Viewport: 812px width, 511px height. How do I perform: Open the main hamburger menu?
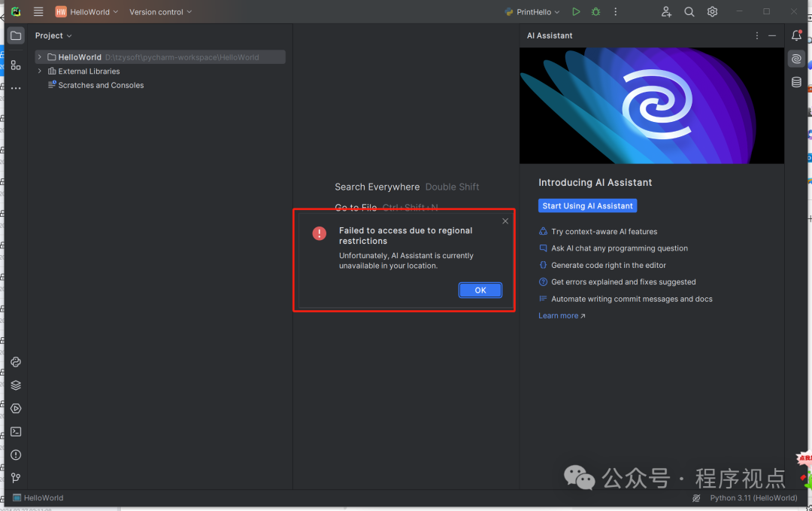[38, 11]
